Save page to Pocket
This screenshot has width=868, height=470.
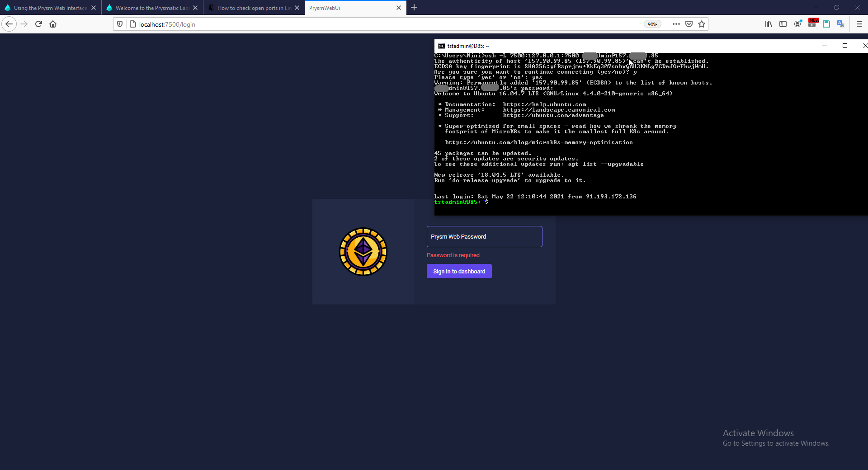689,24
